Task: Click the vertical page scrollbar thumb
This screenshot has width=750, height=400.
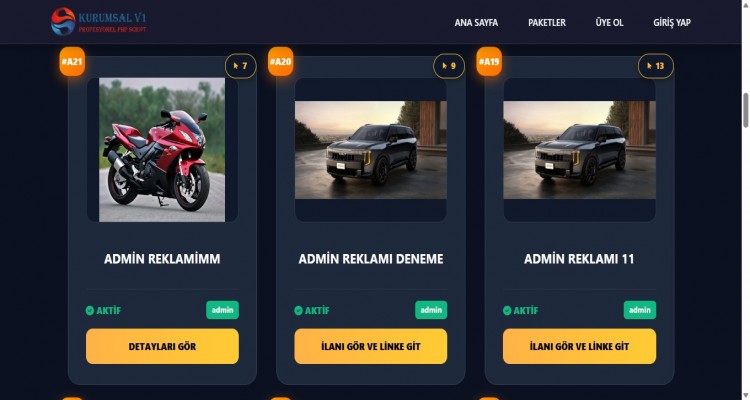Action: (x=746, y=111)
